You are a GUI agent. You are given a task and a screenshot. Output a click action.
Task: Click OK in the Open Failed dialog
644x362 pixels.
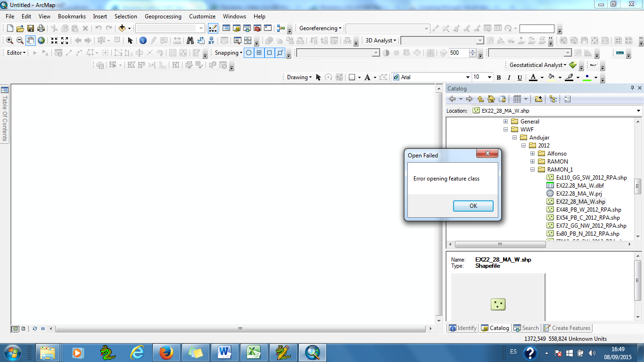[x=473, y=206]
